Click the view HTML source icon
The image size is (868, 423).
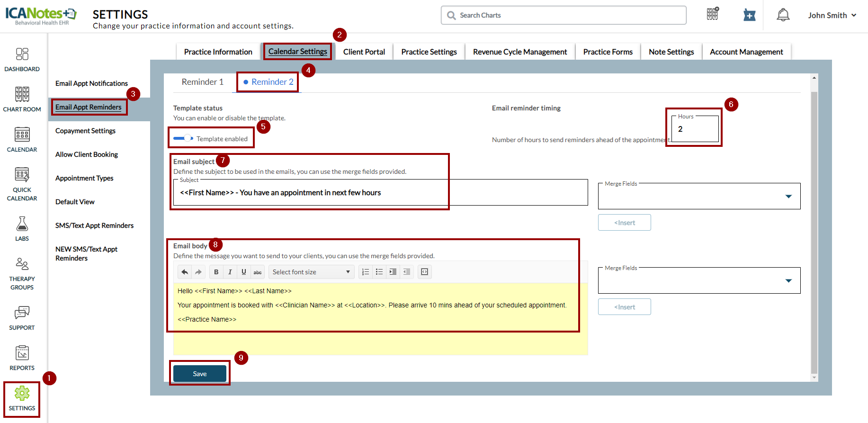coord(424,272)
